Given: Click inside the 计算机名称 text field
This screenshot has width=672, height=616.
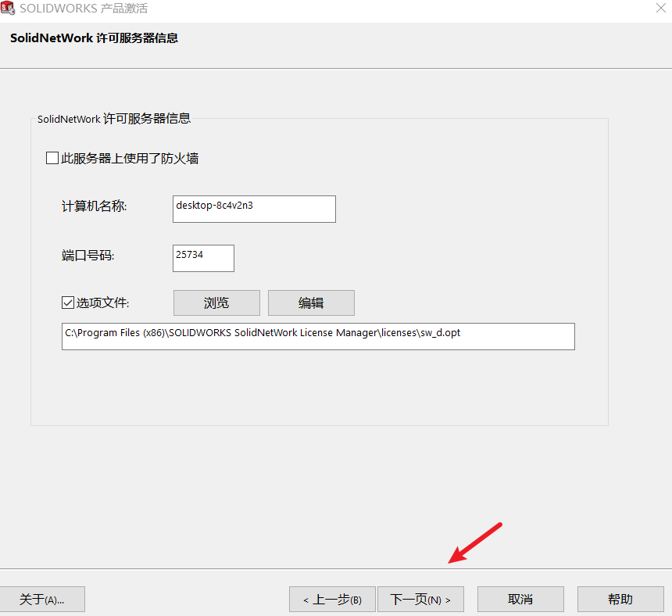Looking at the screenshot, I should tap(254, 209).
